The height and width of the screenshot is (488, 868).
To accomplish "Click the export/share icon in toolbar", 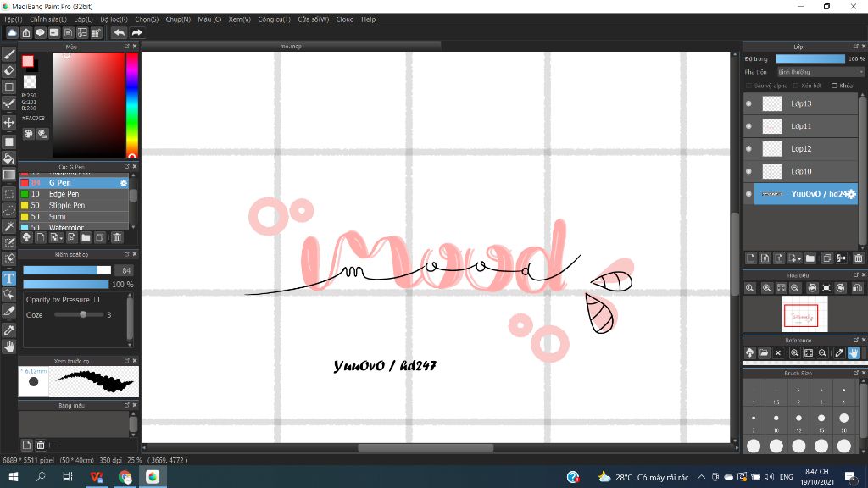I will (26, 33).
